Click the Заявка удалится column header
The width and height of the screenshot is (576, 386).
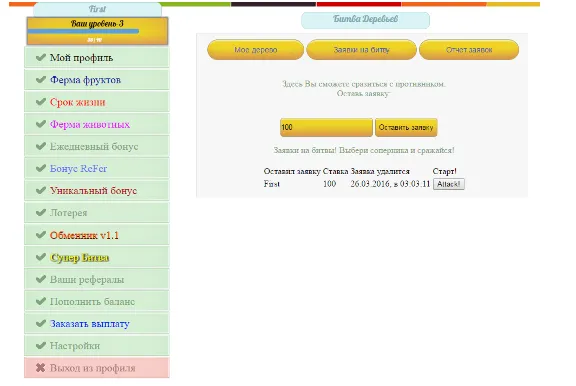[380, 172]
